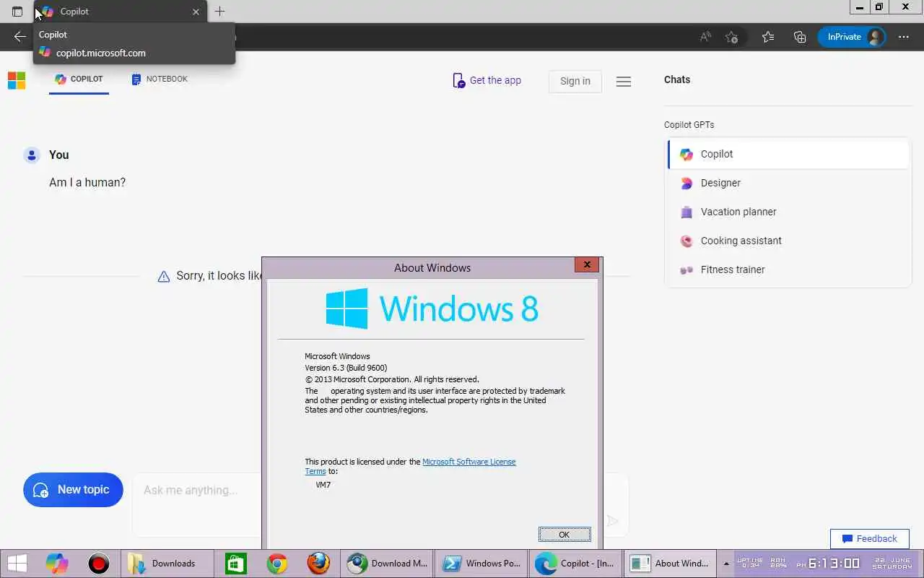Click the red record icon on taskbar
The image size is (924, 578).
pos(98,564)
